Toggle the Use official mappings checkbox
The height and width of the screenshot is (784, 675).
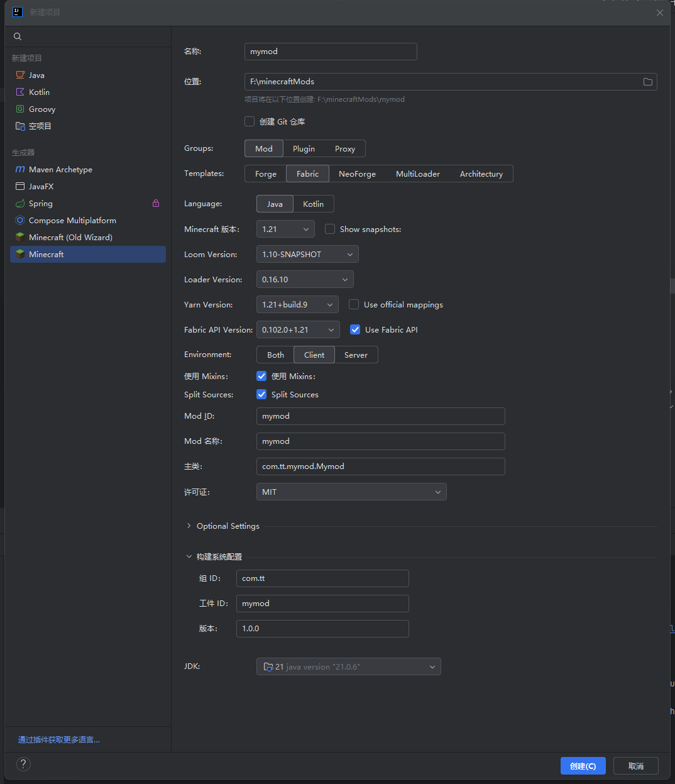pyautogui.click(x=354, y=304)
